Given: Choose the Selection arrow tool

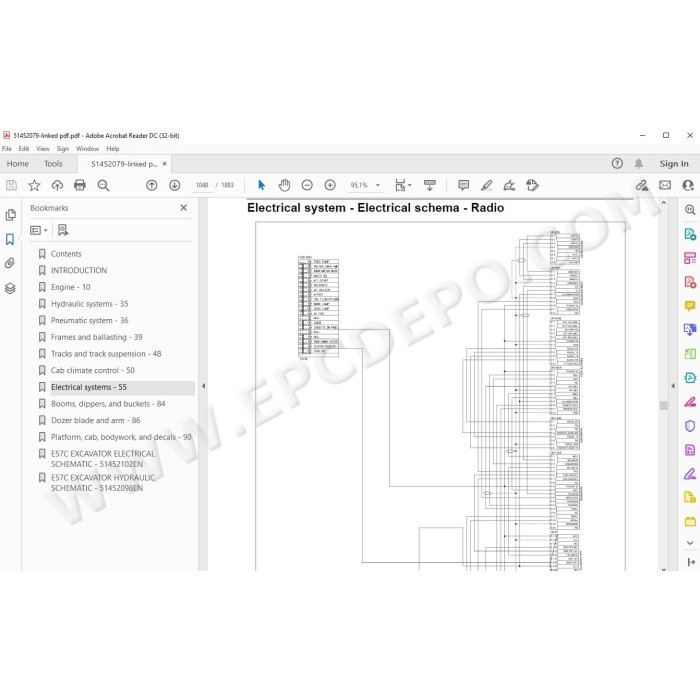Looking at the screenshot, I should tap(262, 185).
